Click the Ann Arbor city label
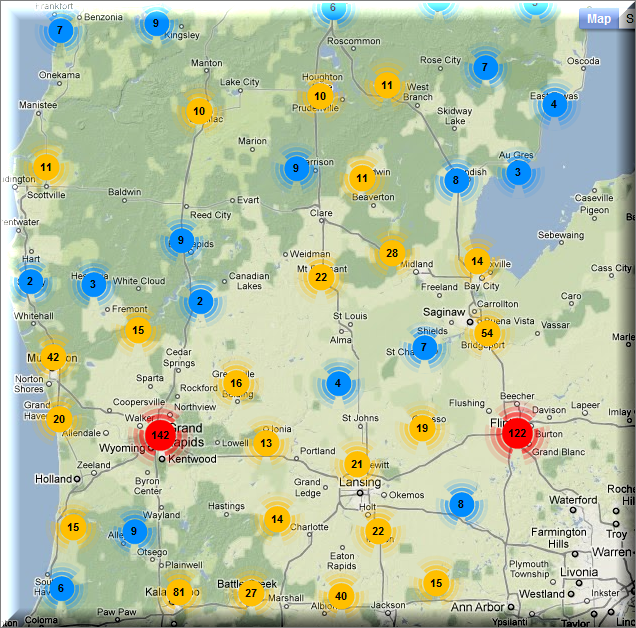This screenshot has height=628, width=636. (x=477, y=607)
